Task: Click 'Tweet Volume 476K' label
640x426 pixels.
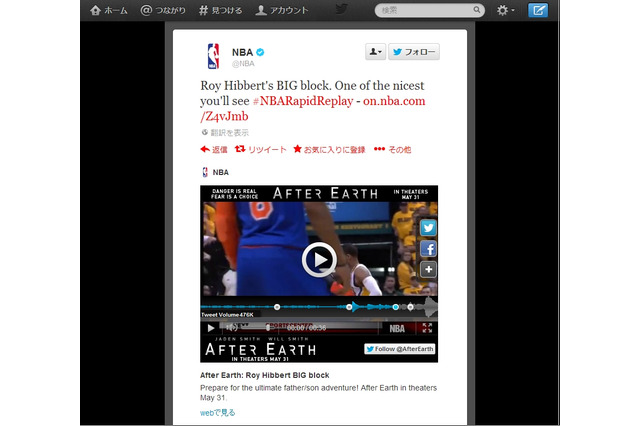Action: [x=227, y=315]
